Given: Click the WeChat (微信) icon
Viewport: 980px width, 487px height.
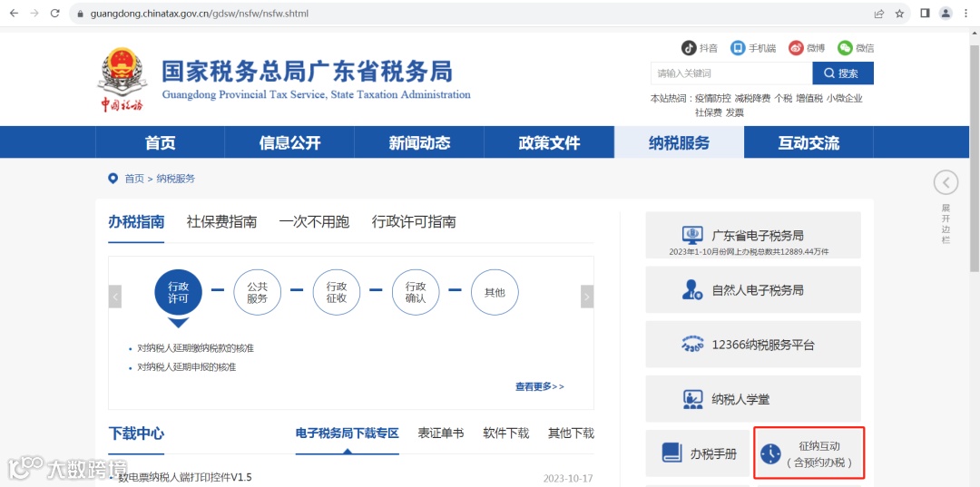Looking at the screenshot, I should (x=845, y=48).
